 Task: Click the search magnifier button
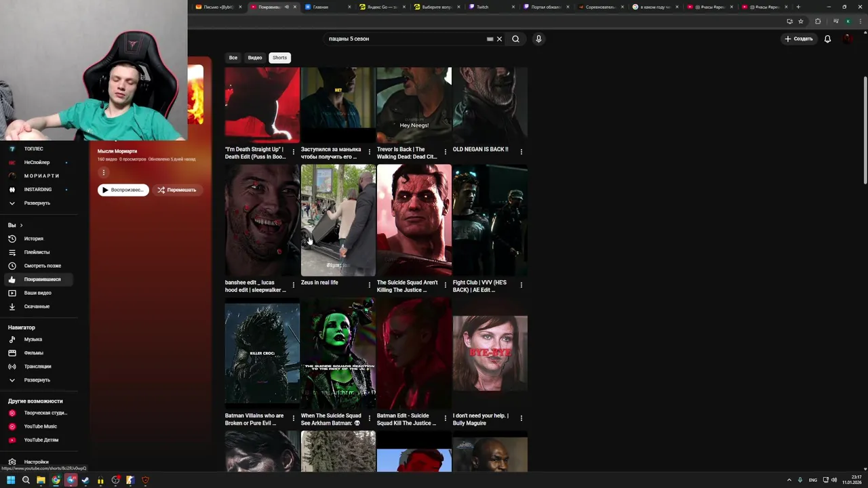(x=515, y=39)
